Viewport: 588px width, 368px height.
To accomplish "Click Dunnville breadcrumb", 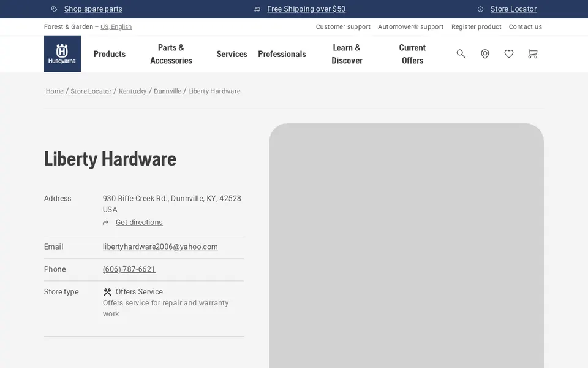I will pyautogui.click(x=168, y=91).
